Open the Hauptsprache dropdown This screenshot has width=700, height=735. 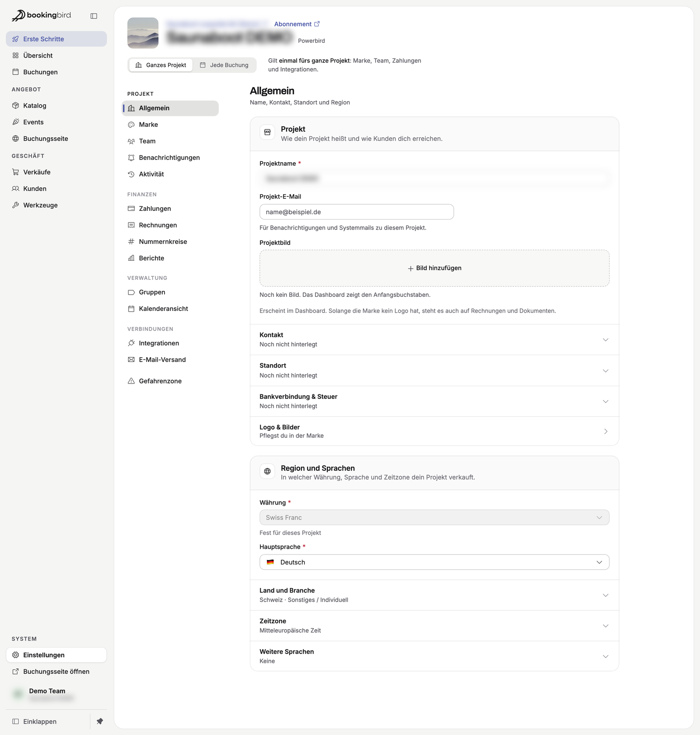tap(434, 562)
